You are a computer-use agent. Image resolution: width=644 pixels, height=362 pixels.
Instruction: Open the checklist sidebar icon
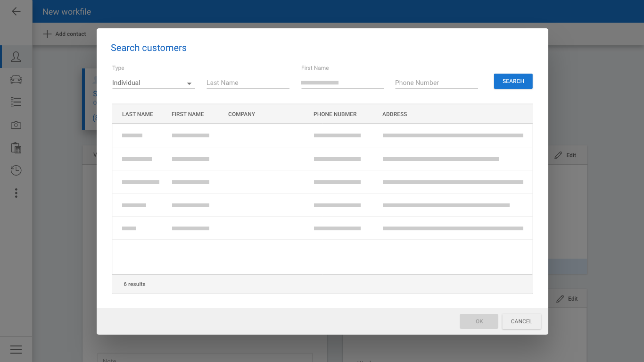(x=16, y=102)
